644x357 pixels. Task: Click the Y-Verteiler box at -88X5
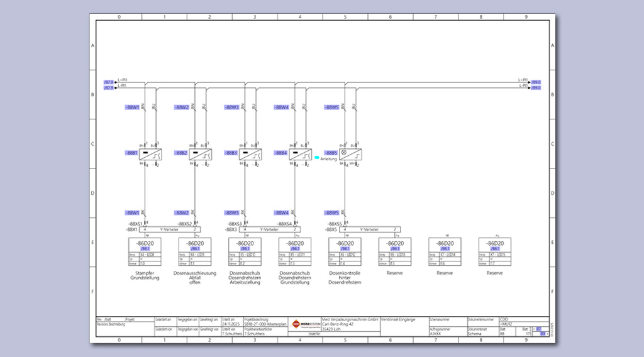(370, 230)
